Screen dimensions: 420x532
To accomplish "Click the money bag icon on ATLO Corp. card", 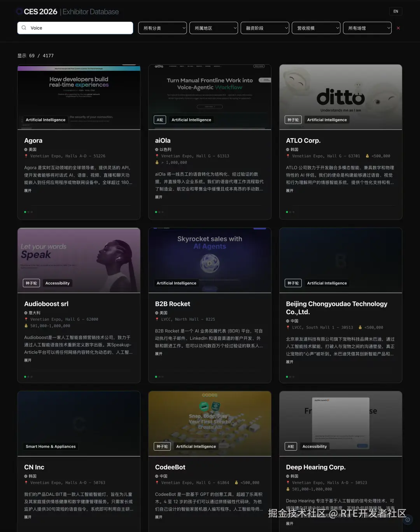I will [x=367, y=156].
